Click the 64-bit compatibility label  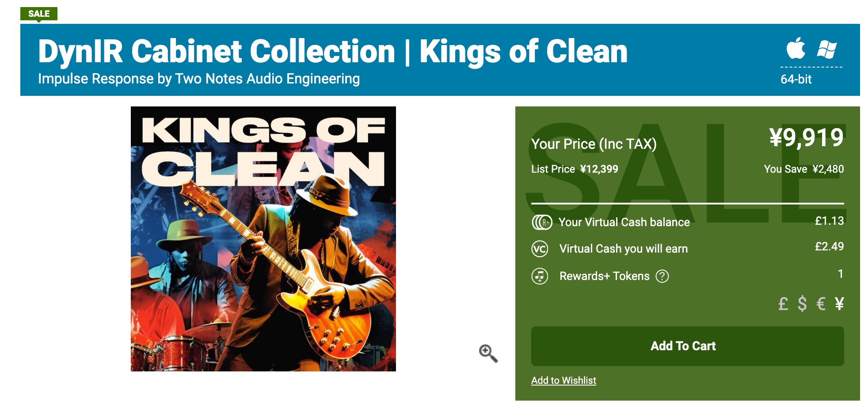(x=796, y=79)
